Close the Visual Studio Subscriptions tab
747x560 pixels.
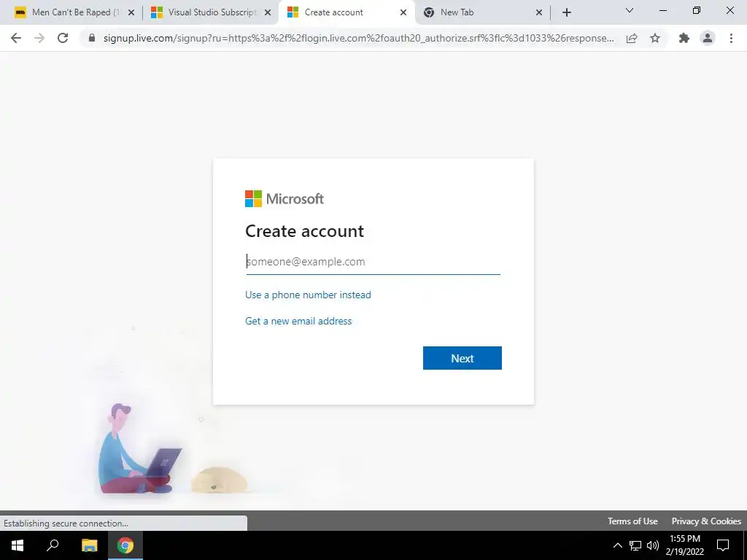click(268, 12)
